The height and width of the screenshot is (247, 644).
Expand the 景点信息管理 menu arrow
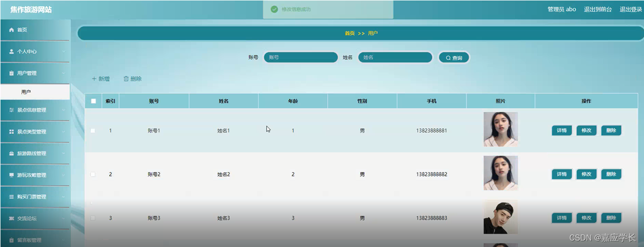click(63, 110)
